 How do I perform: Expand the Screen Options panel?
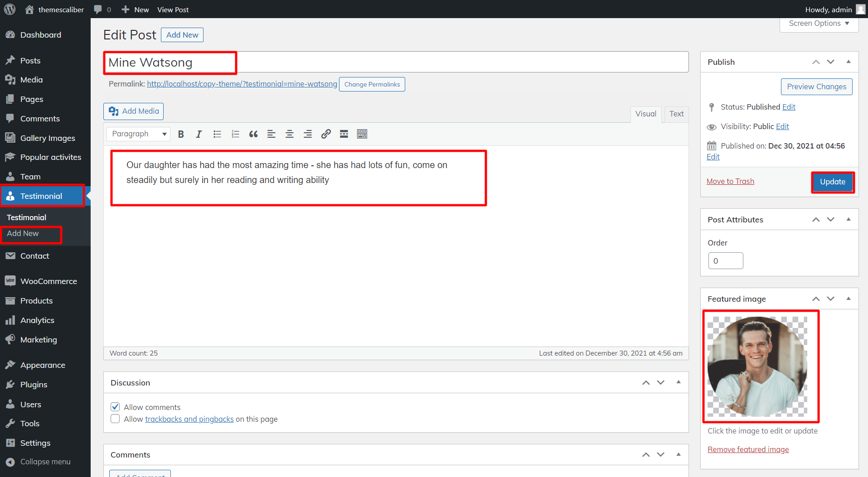pos(819,24)
